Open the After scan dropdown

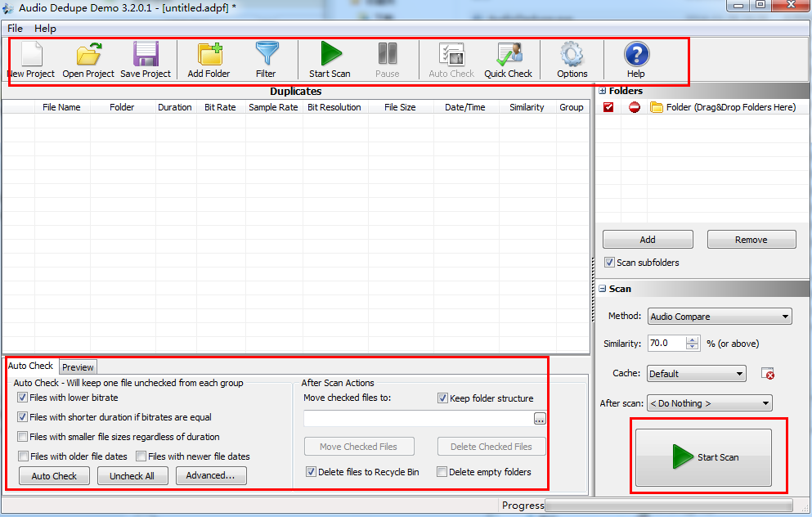710,403
